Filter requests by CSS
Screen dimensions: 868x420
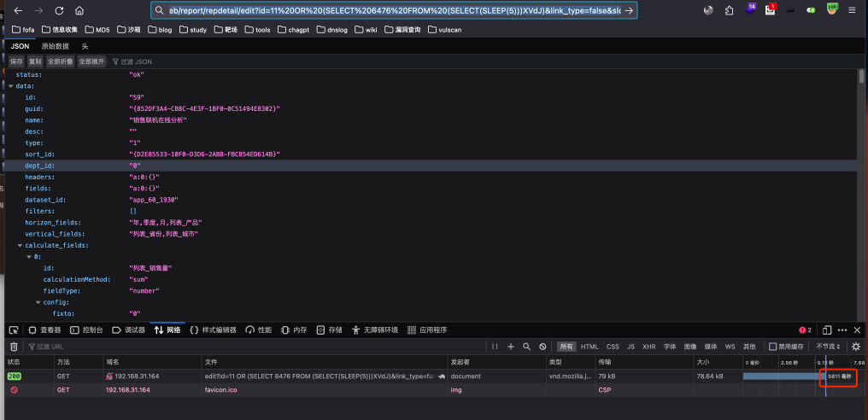click(x=613, y=347)
